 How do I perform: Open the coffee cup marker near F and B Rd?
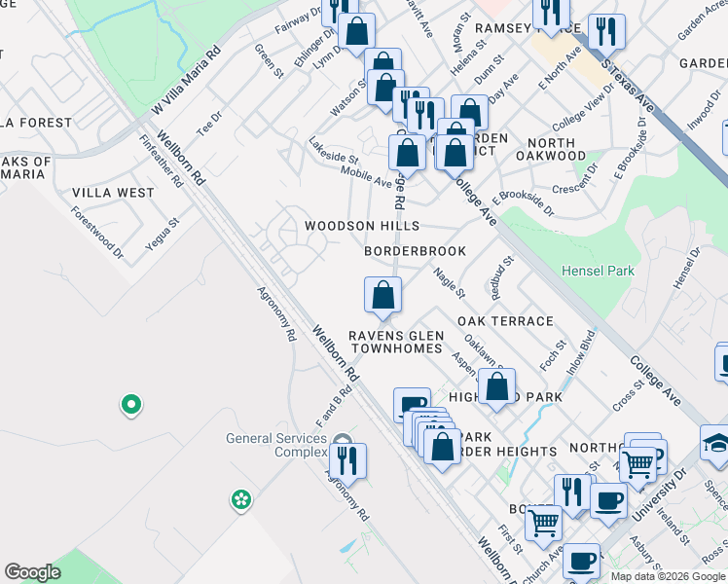[x=412, y=404]
